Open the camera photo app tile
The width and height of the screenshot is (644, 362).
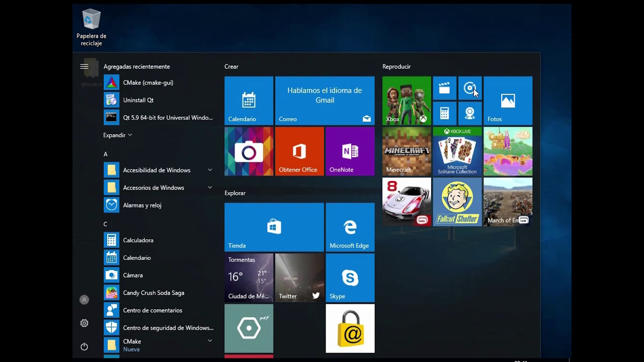coord(249,151)
